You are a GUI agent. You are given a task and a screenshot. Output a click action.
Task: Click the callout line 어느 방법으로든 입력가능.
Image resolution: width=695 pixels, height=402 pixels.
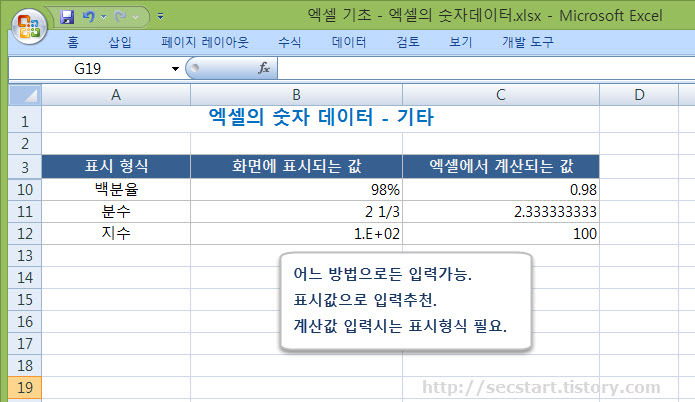tap(383, 274)
